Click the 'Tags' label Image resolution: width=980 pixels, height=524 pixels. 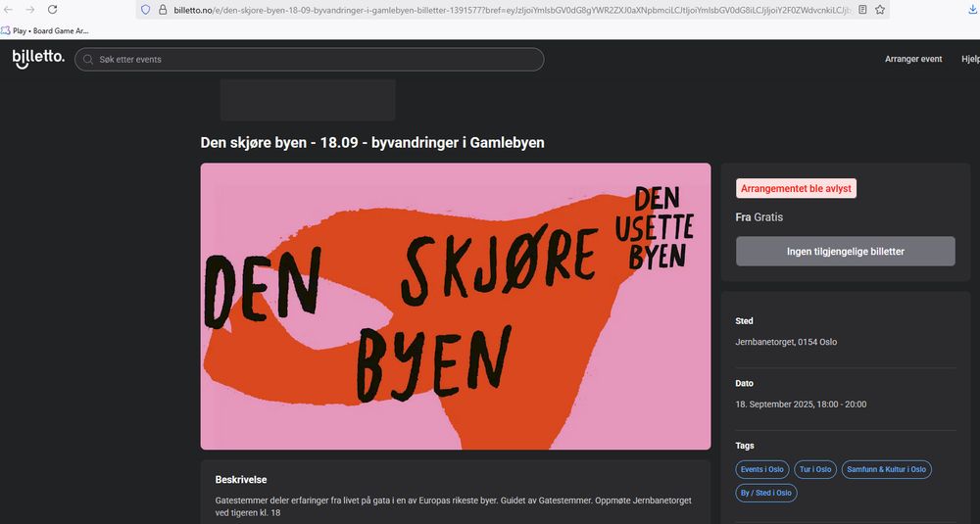(x=745, y=446)
